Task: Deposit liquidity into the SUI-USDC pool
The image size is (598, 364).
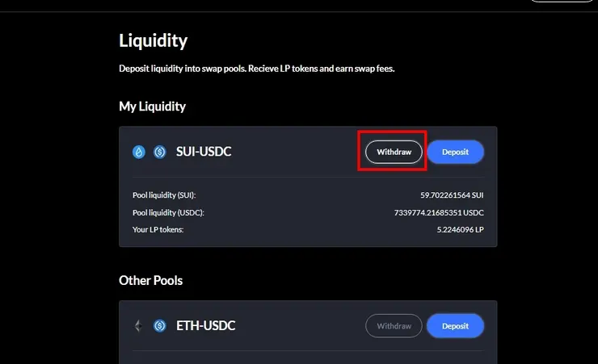Action: click(455, 152)
